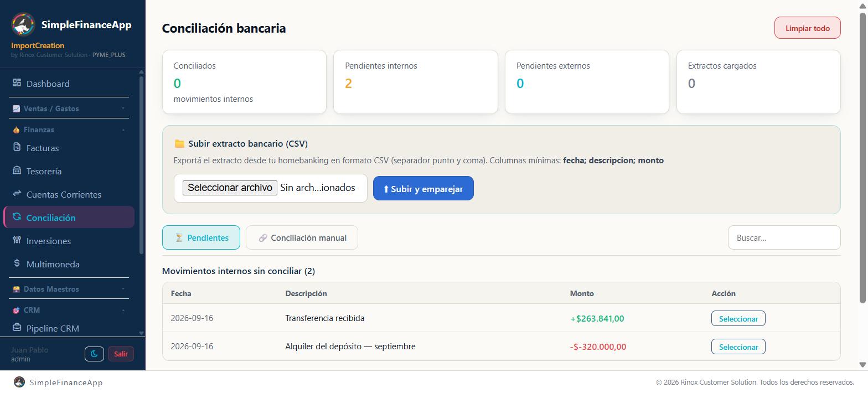Click the sidebar scroll up arrow

[141, 72]
